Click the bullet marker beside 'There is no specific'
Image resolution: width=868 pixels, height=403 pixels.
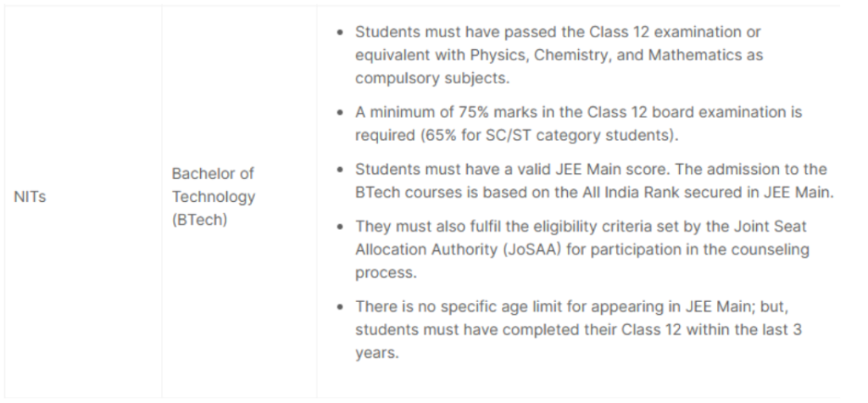coord(341,308)
